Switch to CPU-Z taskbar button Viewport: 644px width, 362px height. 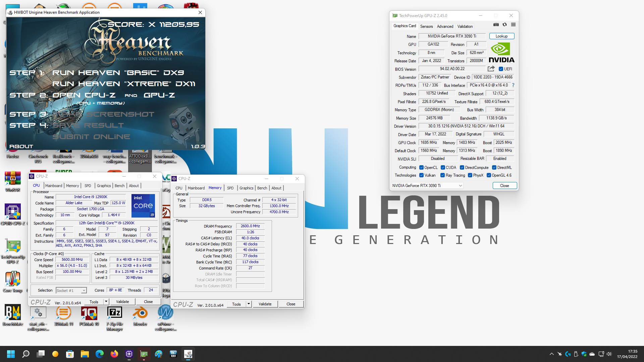pyautogui.click(x=129, y=354)
